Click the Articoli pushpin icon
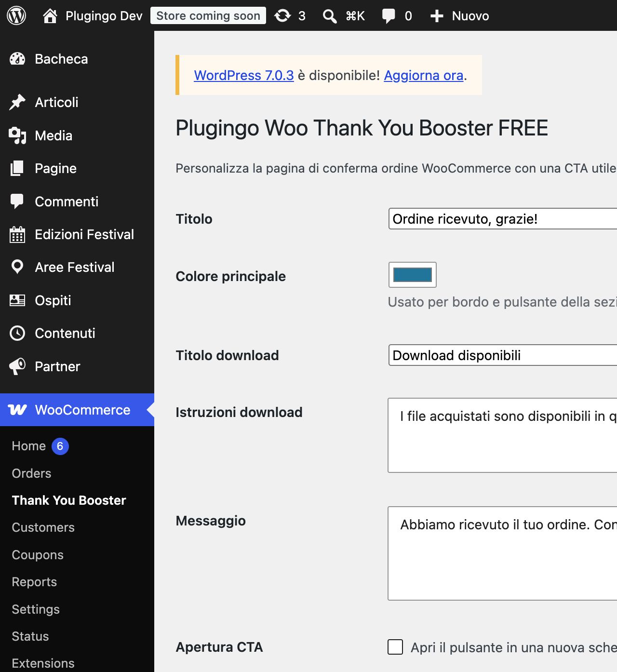617x672 pixels. pyautogui.click(x=17, y=102)
